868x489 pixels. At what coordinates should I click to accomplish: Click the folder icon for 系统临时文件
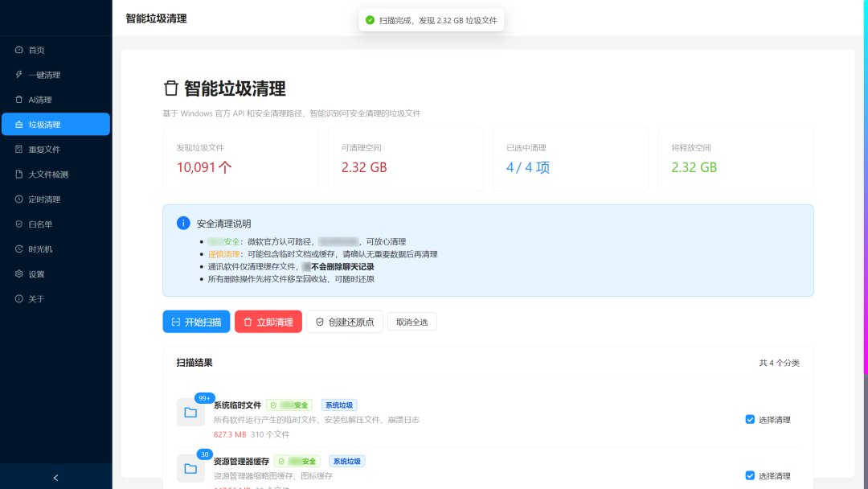click(190, 413)
